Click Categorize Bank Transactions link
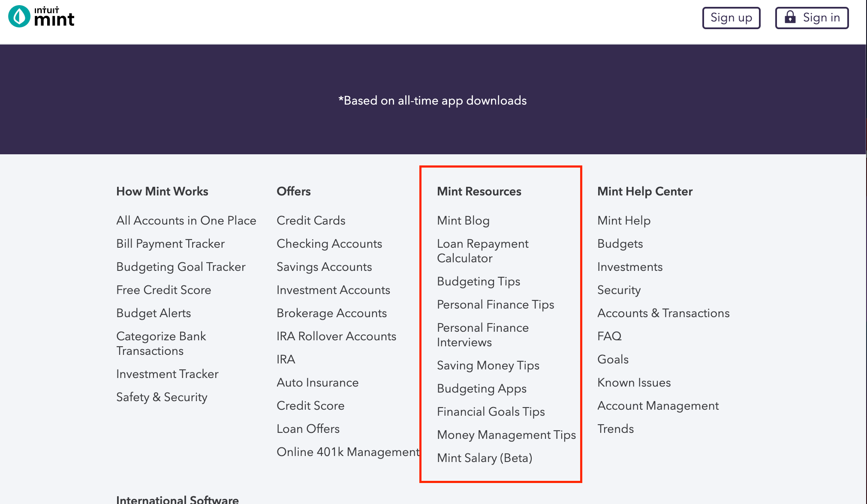 tap(161, 343)
